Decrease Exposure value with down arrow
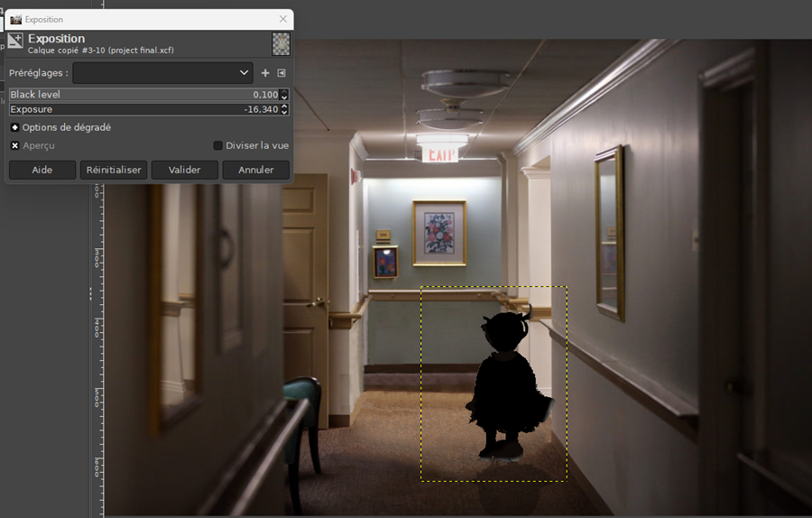 point(284,112)
